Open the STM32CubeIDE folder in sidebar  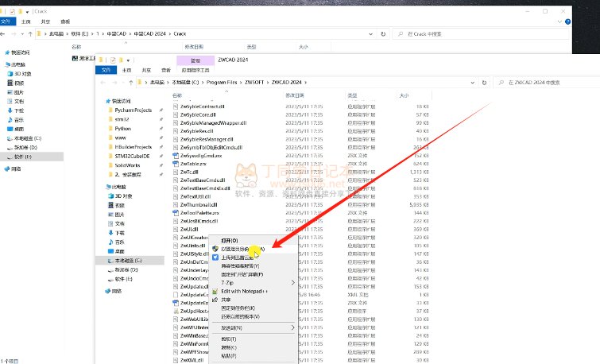(x=132, y=155)
